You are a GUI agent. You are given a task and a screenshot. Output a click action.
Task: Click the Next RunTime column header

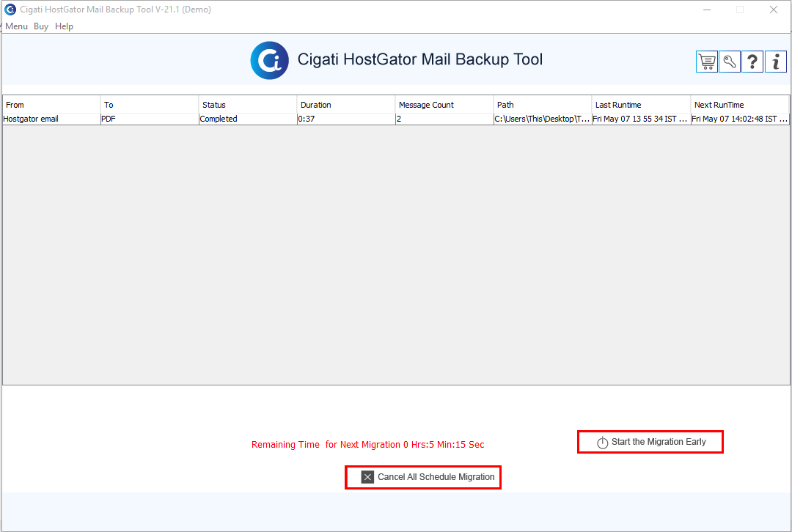pyautogui.click(x=739, y=105)
